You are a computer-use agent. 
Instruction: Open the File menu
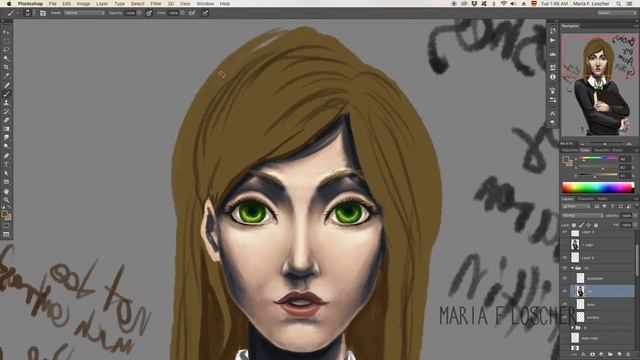pos(53,4)
